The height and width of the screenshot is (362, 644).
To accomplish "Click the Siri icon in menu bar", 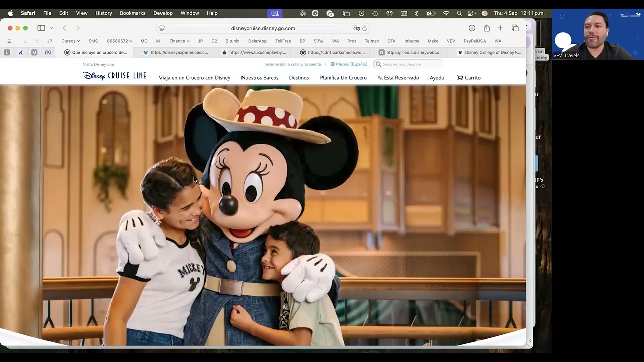I will click(x=485, y=13).
